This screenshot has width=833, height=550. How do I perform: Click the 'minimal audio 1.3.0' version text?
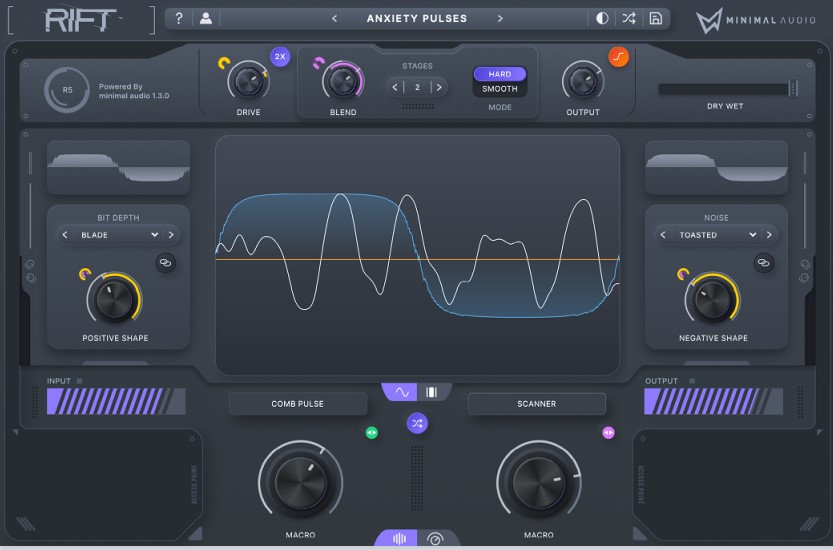[x=134, y=96]
